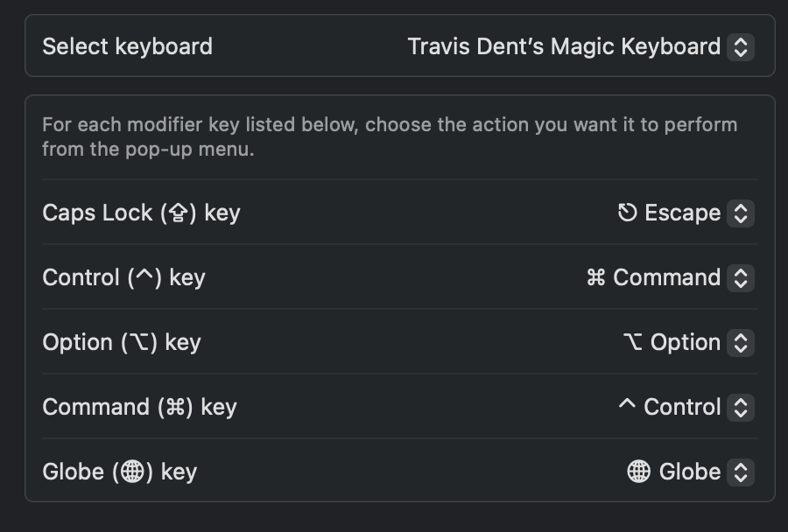Click the Caps Lock arrow glyph in the label
This screenshot has height=532, width=788.
179,213
